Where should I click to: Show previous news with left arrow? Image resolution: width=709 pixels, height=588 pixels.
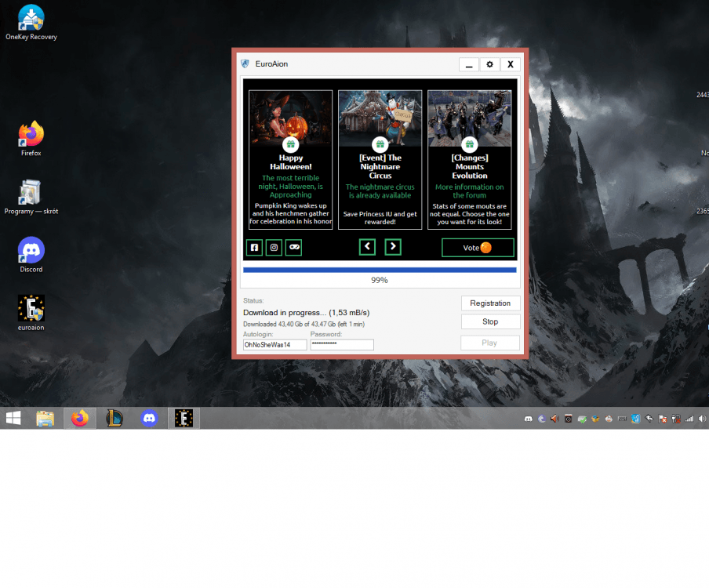point(367,247)
